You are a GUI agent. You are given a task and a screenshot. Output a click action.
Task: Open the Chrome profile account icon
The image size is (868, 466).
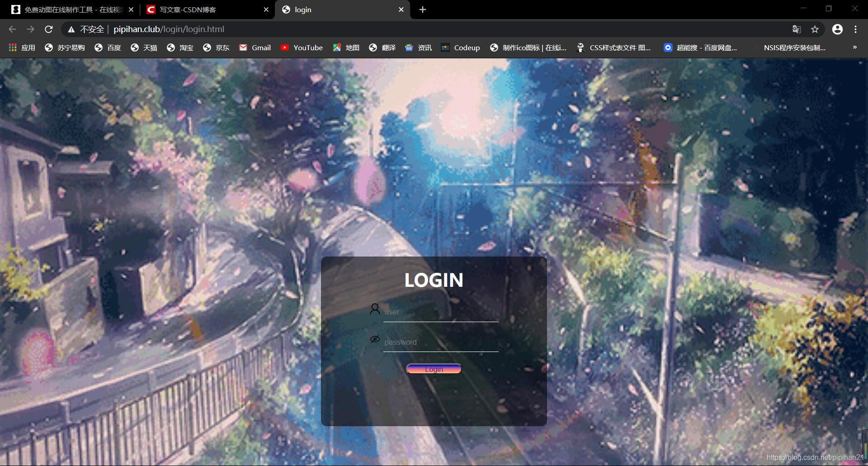pyautogui.click(x=837, y=29)
